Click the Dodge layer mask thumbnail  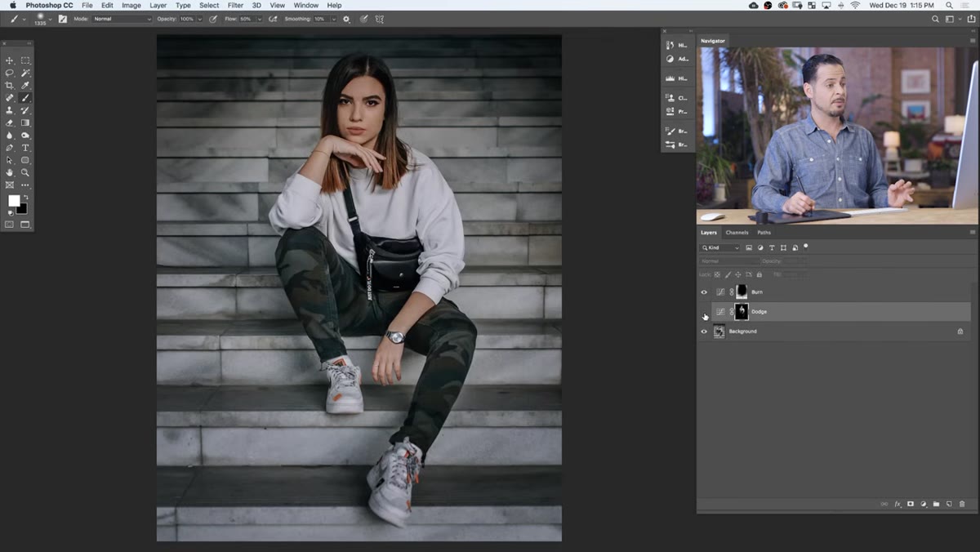[x=742, y=311]
